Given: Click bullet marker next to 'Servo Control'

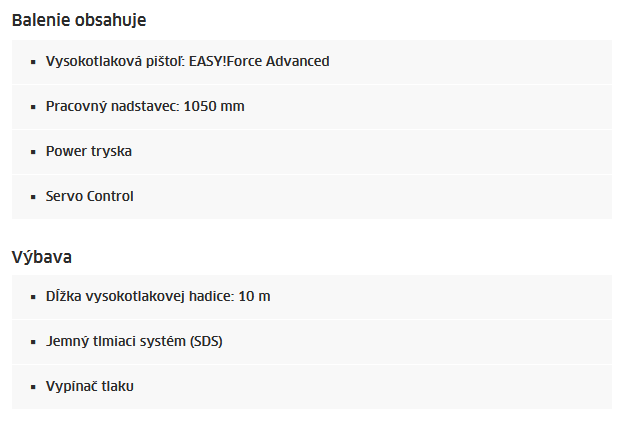Looking at the screenshot, I should [33, 197].
